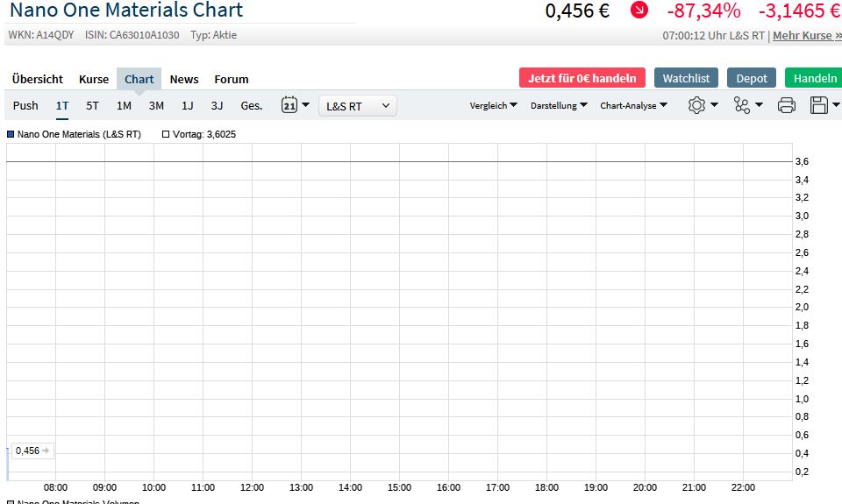Select the Push chart mode
The width and height of the screenshot is (842, 504).
coord(25,105)
